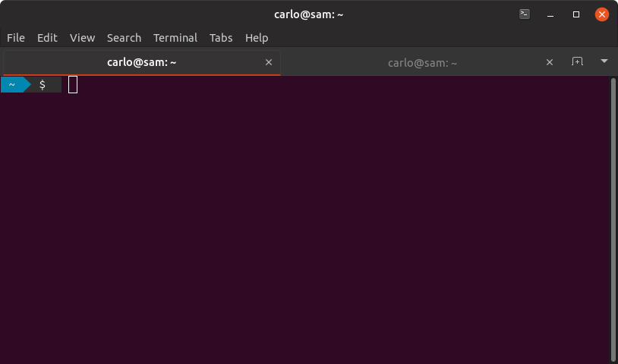Image resolution: width=618 pixels, height=364 pixels.
Task: Open the Edit menu
Action: pos(47,38)
